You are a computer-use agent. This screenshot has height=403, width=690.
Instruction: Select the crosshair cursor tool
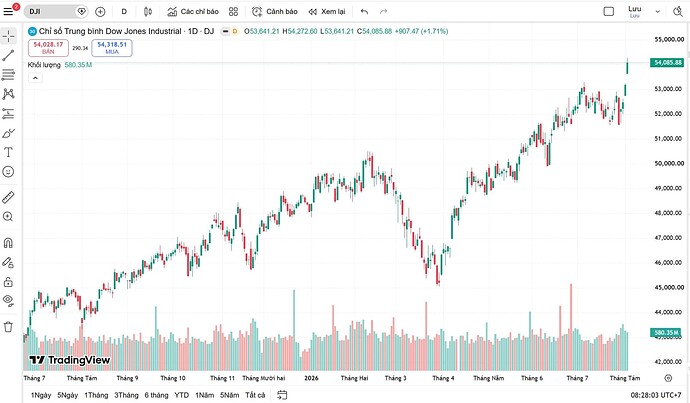click(x=8, y=36)
